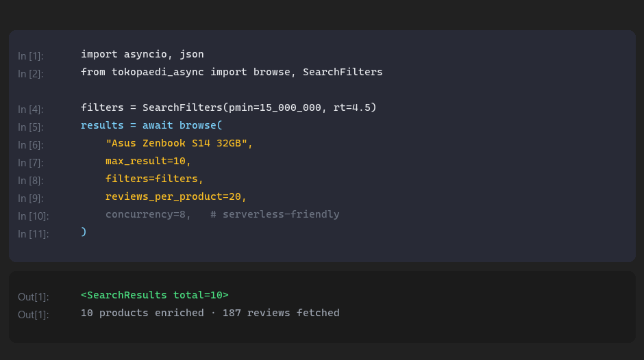
Task: Click the 'In [9]:' prompt label
Action: (30, 198)
